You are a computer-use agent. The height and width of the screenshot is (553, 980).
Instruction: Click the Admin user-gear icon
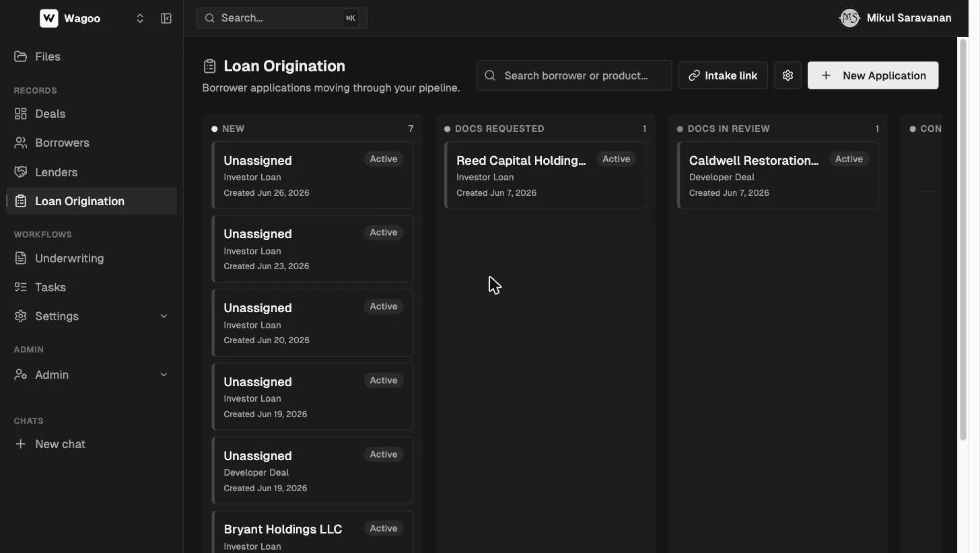[x=21, y=375]
